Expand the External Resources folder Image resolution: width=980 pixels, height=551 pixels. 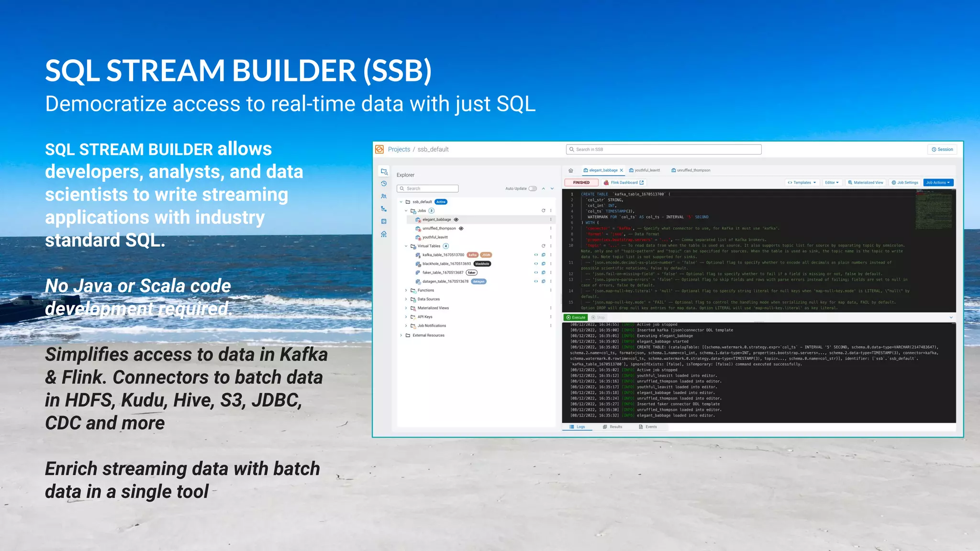pos(401,335)
